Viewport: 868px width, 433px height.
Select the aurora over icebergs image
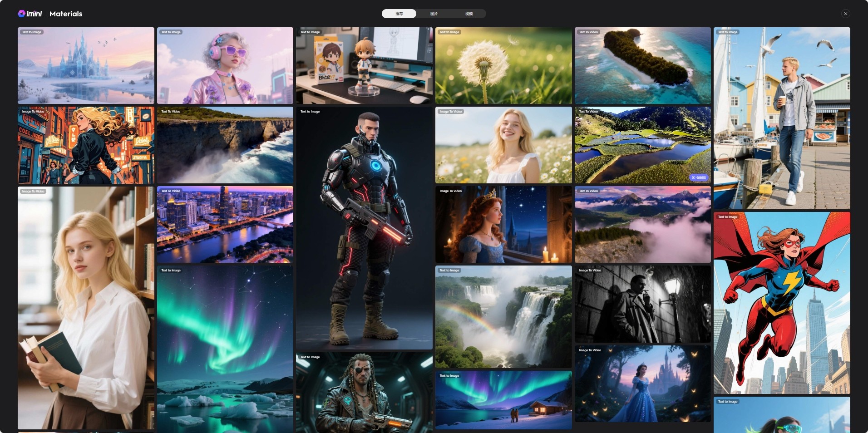(225, 349)
